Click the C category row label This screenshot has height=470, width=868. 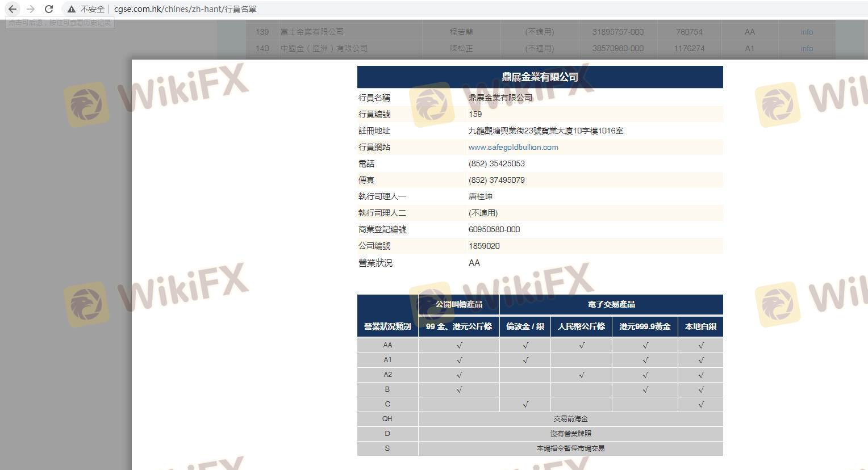click(x=387, y=404)
